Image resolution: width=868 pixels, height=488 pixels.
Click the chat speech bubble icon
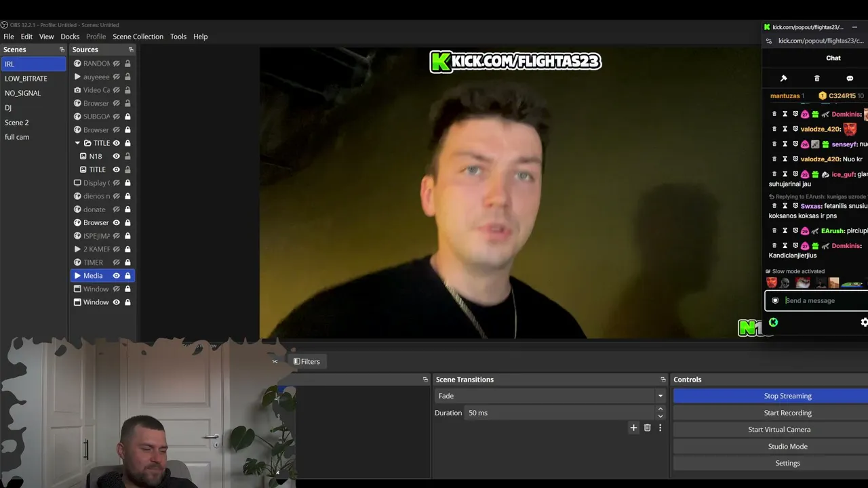[x=850, y=79]
